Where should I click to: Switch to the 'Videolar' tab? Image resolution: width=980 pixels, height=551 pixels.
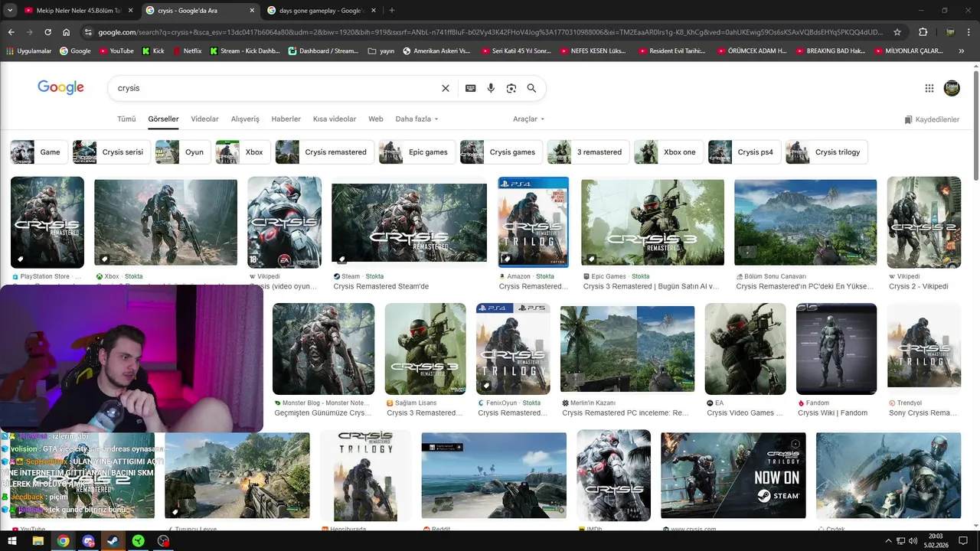(x=204, y=119)
